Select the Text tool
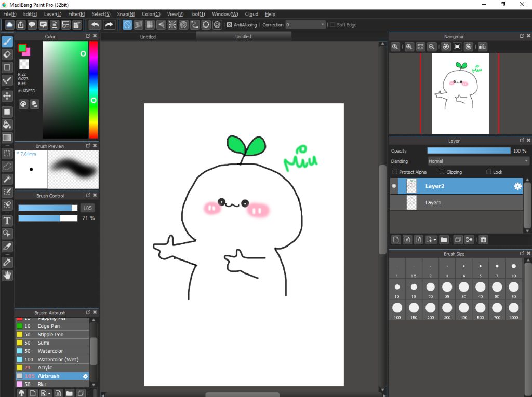The height and width of the screenshot is (397, 532). click(x=7, y=221)
